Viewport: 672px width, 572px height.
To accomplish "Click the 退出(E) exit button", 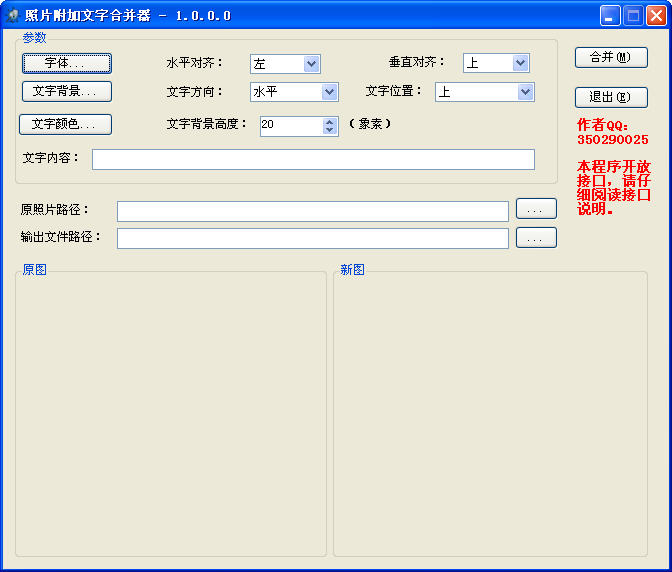I will point(611,97).
